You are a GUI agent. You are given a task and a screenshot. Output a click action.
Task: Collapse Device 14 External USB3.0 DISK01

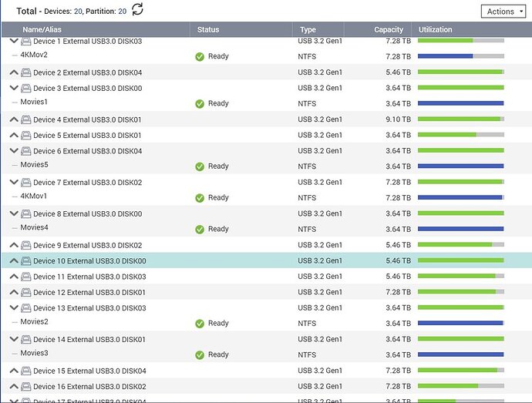pos(14,339)
